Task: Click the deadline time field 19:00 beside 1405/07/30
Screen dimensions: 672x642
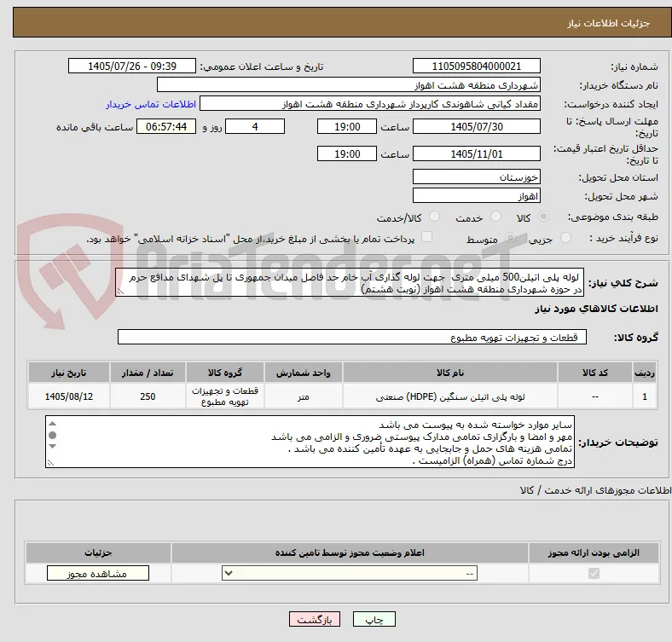Action: [x=347, y=126]
